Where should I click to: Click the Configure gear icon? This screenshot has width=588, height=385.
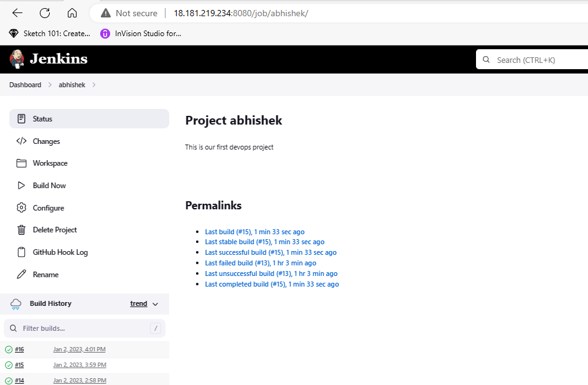click(x=21, y=207)
